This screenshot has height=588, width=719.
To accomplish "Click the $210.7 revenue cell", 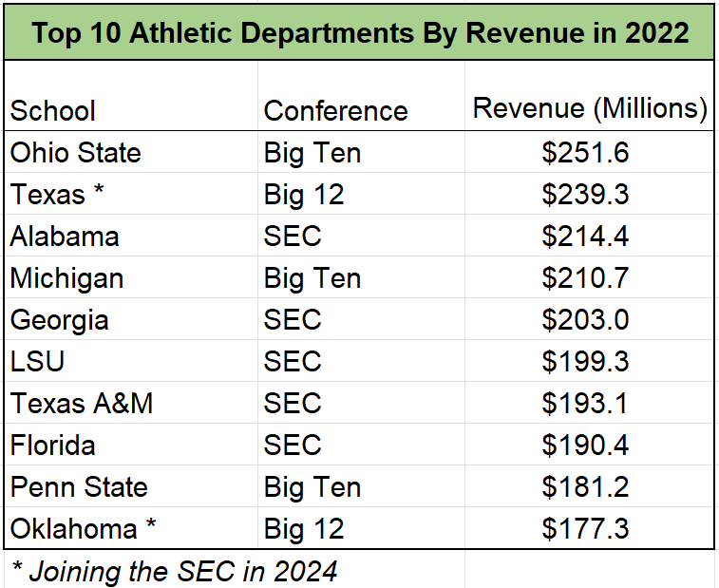I will pos(586,278).
